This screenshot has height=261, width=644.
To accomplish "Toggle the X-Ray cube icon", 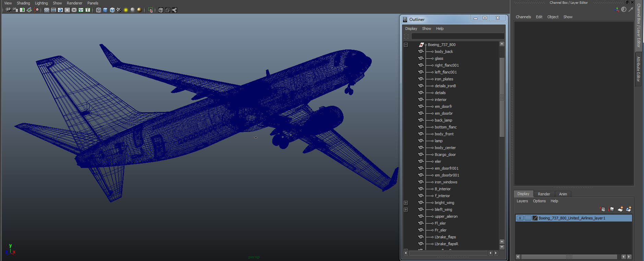I will point(160,10).
